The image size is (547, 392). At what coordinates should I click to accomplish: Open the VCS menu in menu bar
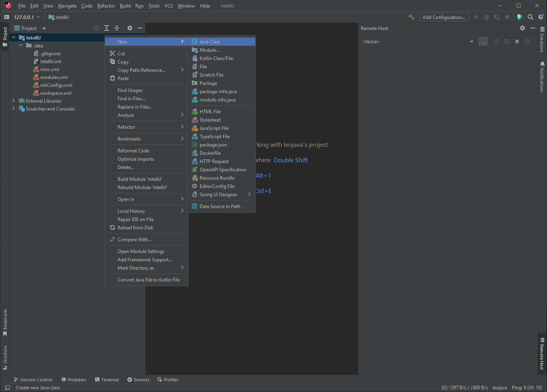(x=169, y=6)
